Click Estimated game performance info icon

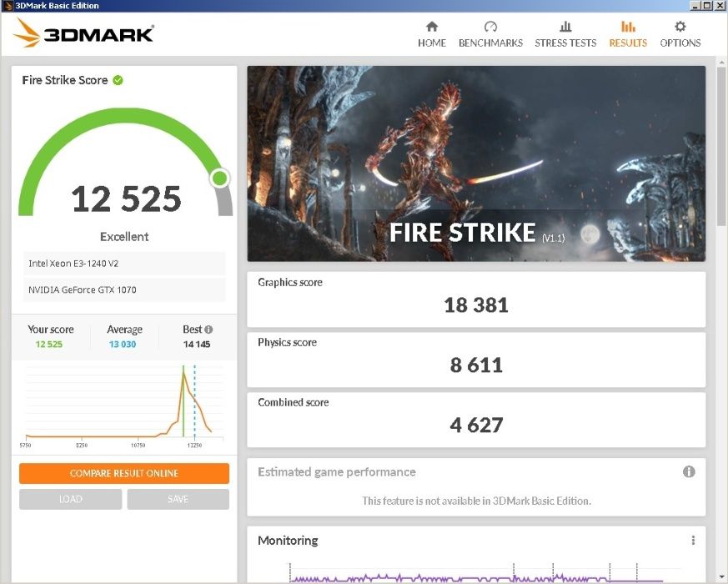(689, 472)
